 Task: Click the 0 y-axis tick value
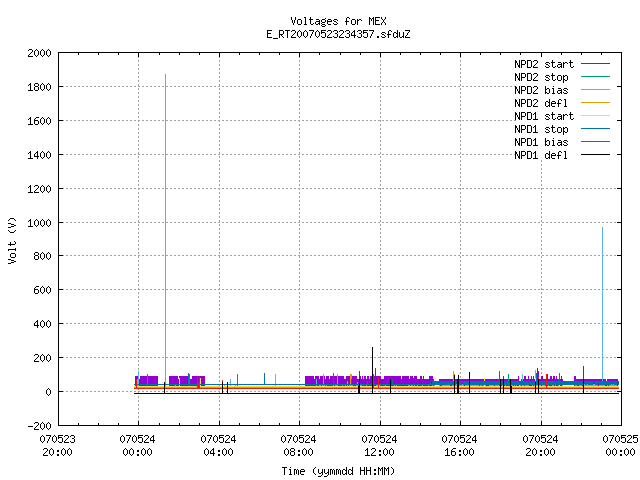tap(49, 392)
